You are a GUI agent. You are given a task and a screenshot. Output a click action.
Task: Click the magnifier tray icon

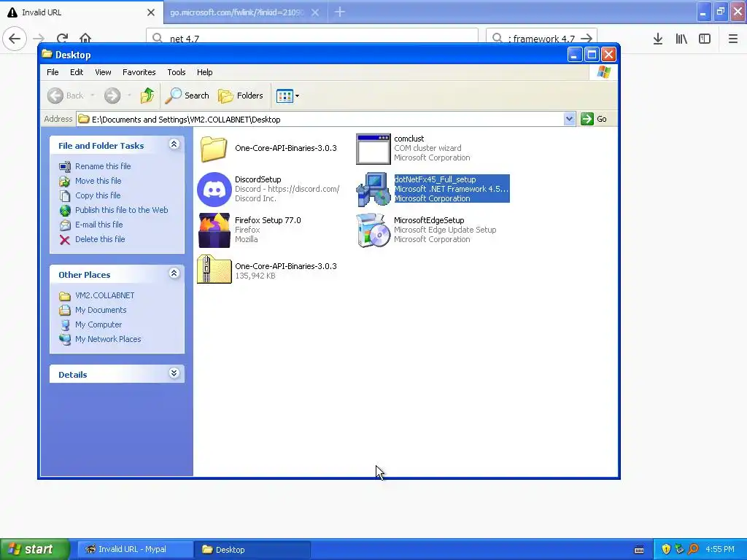[693, 550]
